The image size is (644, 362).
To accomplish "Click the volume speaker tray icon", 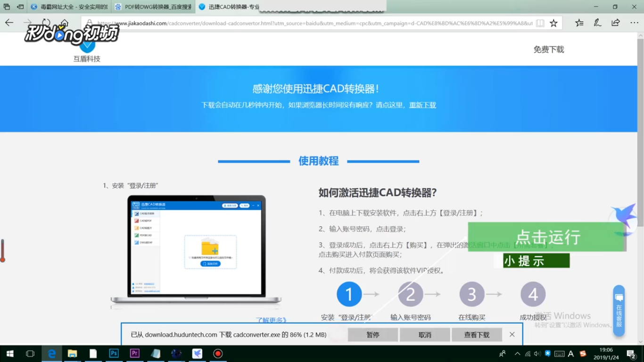I will [x=537, y=354].
